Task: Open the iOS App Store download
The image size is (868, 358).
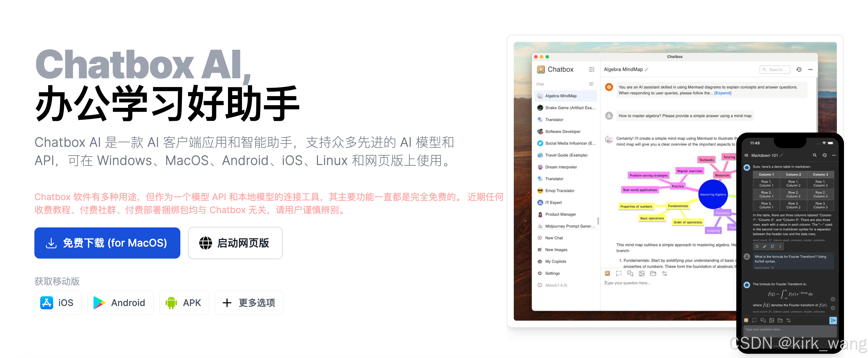Action: tap(58, 303)
